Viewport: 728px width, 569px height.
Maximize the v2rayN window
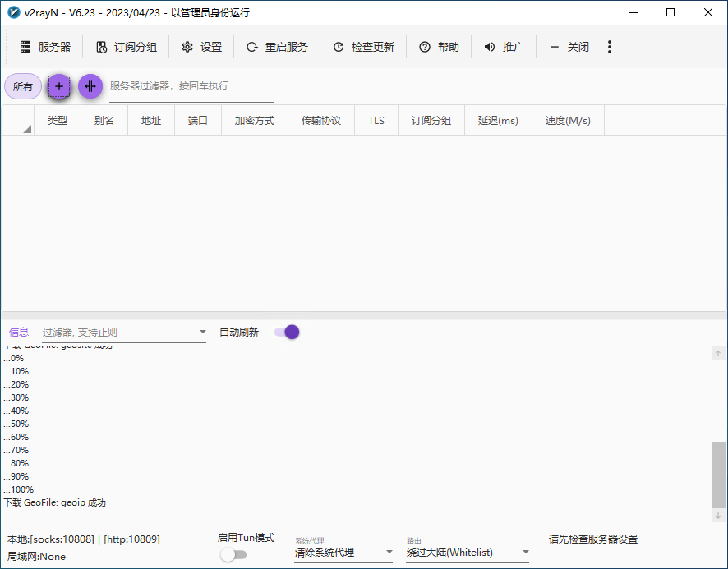coord(670,12)
